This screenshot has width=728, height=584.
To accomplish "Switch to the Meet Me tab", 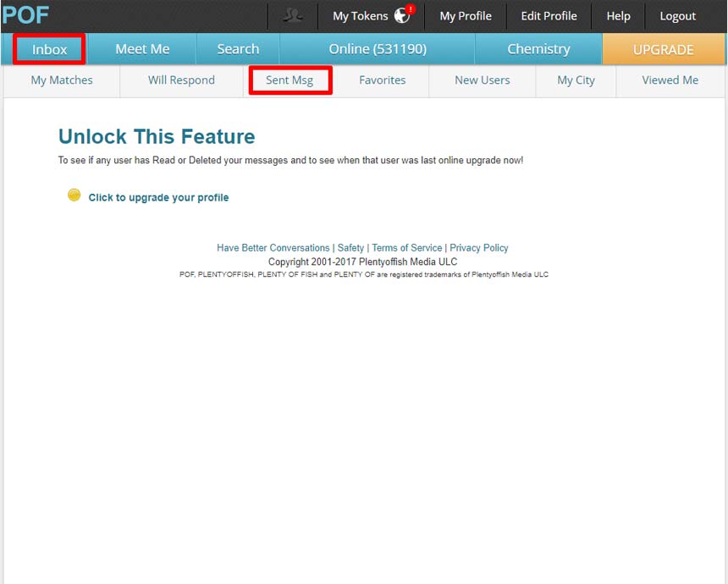I will pos(142,49).
